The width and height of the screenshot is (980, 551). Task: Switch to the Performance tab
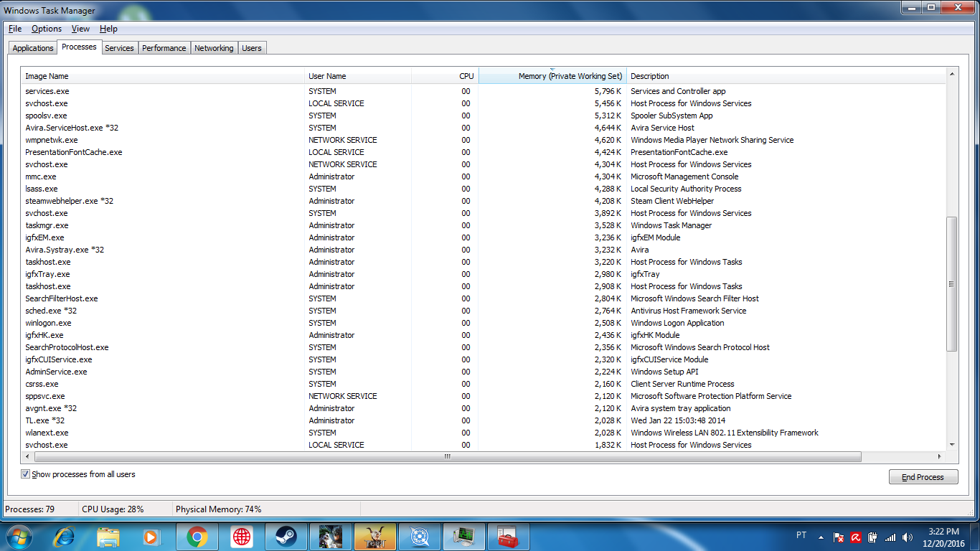point(164,48)
